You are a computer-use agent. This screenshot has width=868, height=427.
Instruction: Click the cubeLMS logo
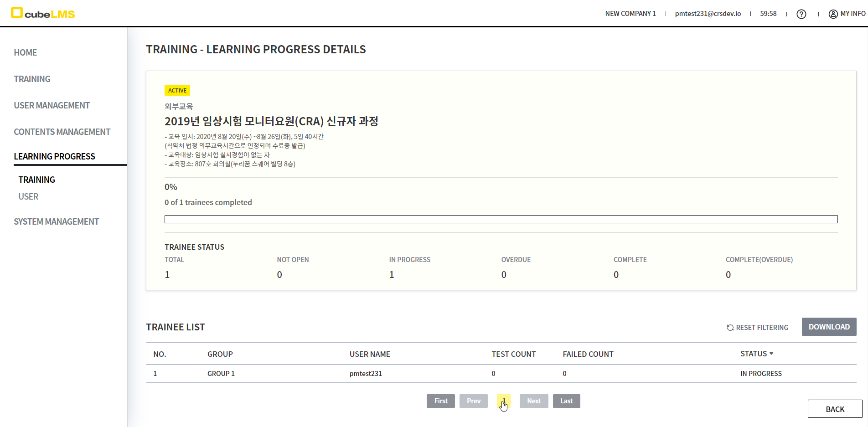point(43,13)
